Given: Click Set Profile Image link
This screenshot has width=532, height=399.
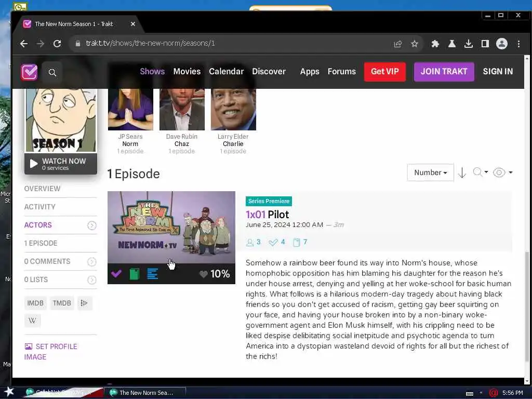Looking at the screenshot, I should pyautogui.click(x=50, y=352).
